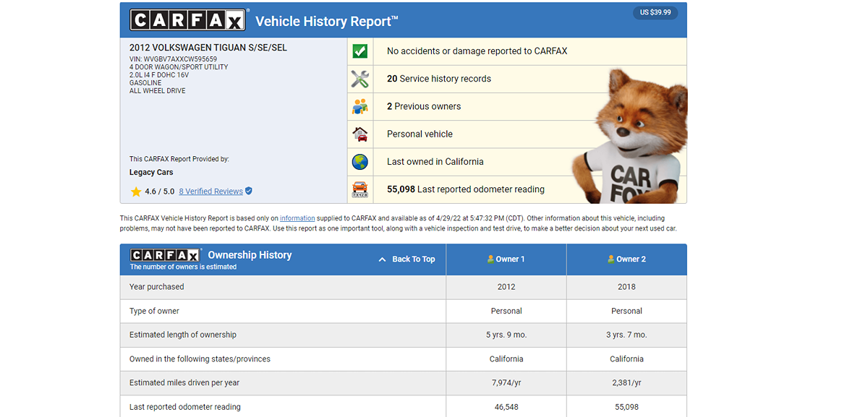Click the gold star rating icon

[x=136, y=192]
